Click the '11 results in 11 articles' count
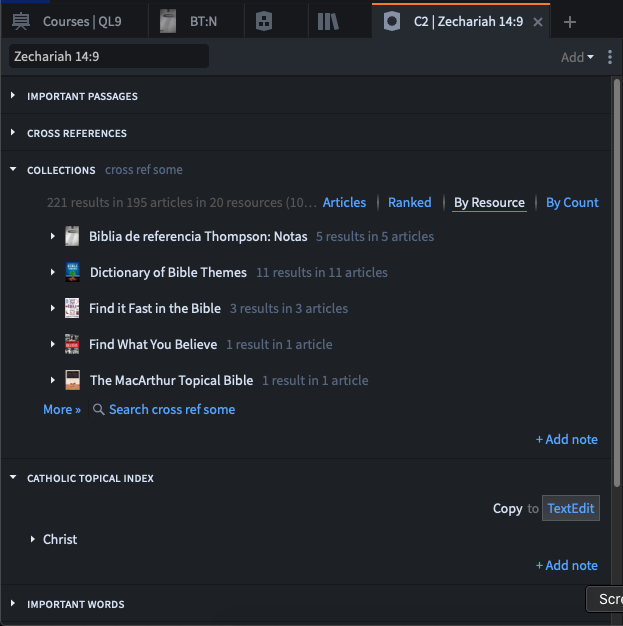Viewport: 623px width, 626px height. pyautogui.click(x=321, y=272)
